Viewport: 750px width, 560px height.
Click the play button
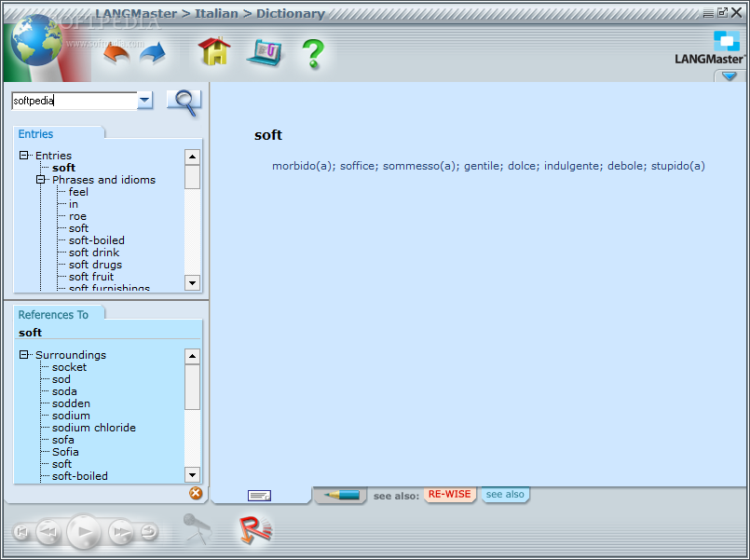pos(84,531)
